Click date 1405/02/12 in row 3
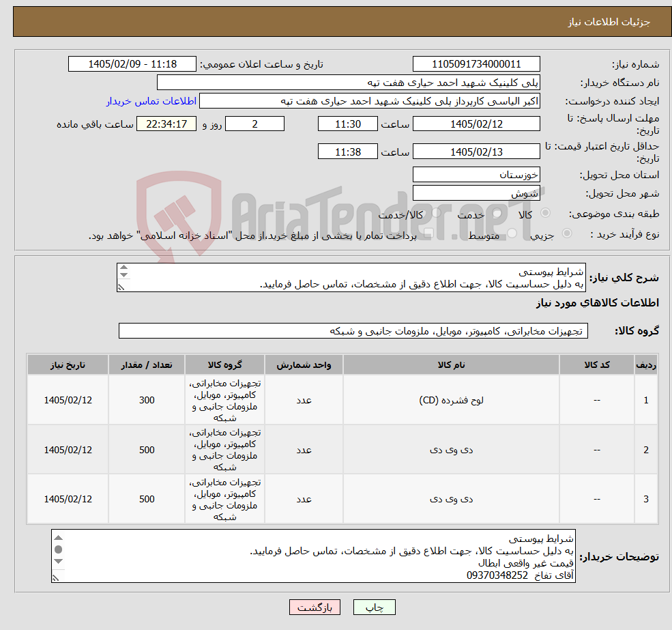The width and height of the screenshot is (672, 630). coord(68,499)
